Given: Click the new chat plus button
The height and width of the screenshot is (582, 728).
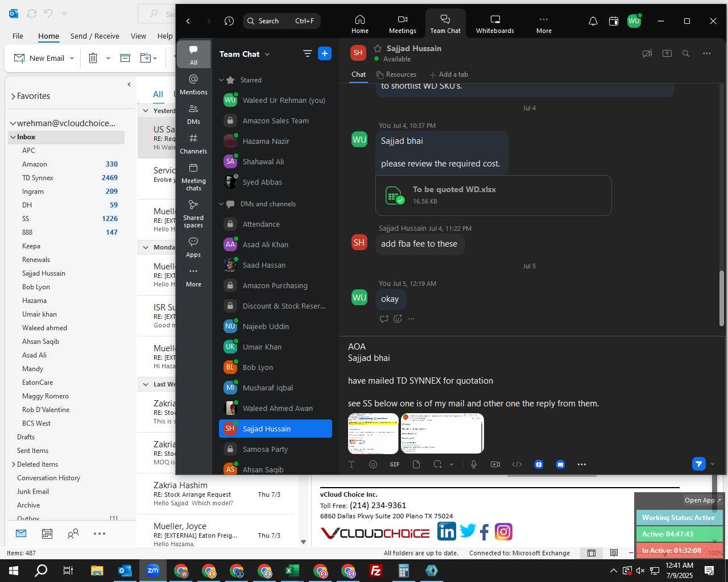Looking at the screenshot, I should pos(325,53).
